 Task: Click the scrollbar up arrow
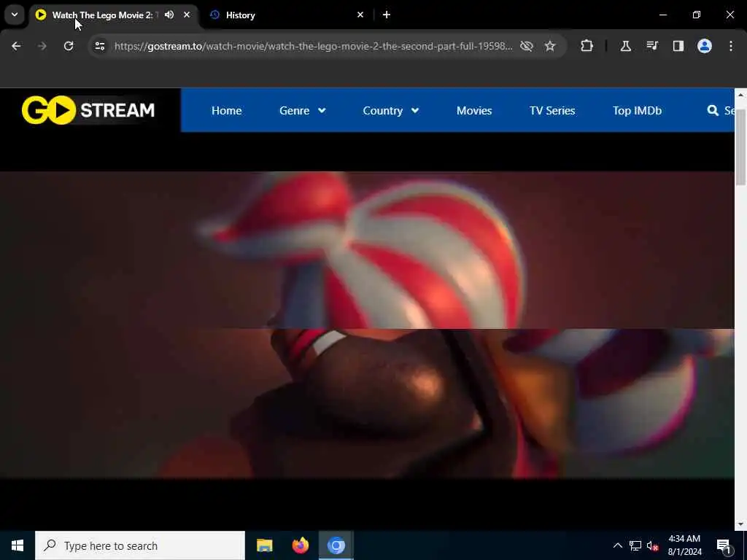click(x=740, y=95)
